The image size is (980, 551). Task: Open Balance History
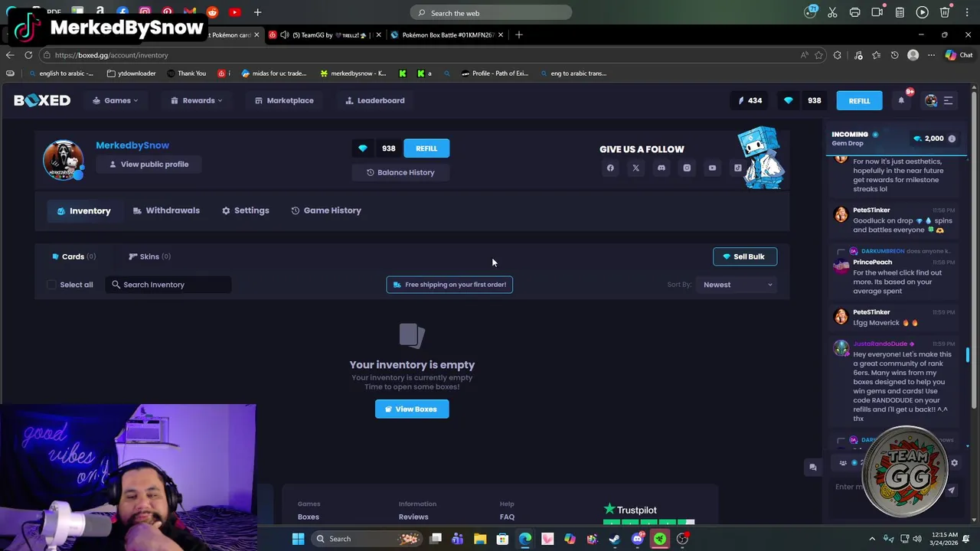coord(400,172)
